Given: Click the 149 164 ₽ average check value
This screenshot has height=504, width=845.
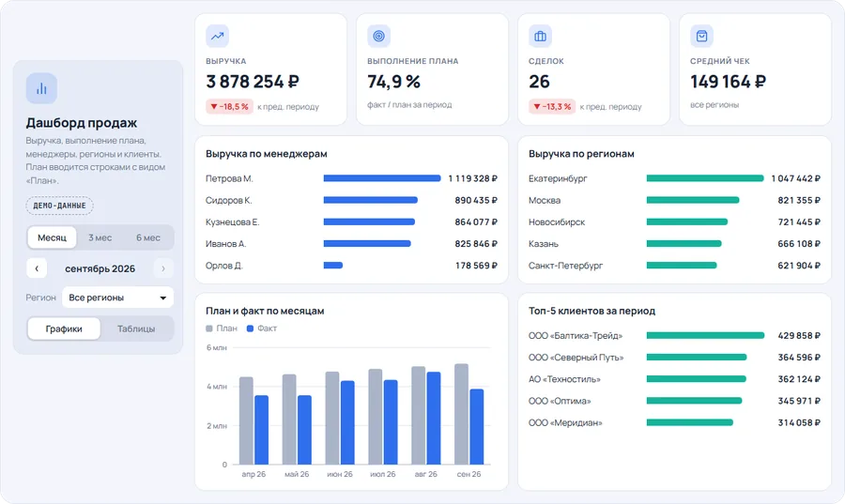Looking at the screenshot, I should tap(728, 82).
